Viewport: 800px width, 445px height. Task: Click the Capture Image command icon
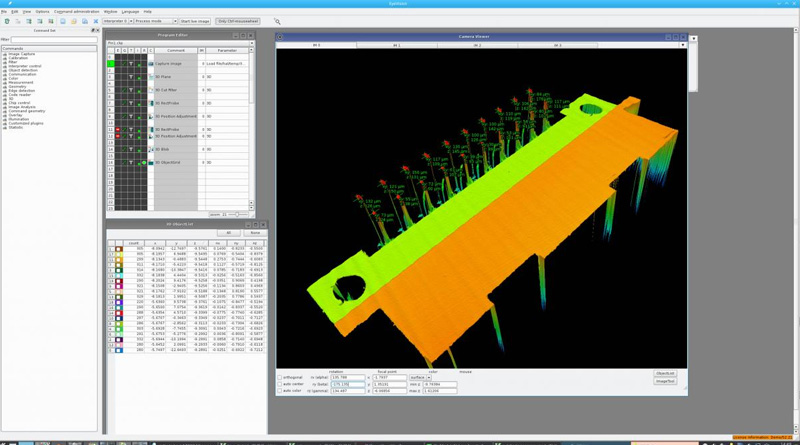click(151, 63)
